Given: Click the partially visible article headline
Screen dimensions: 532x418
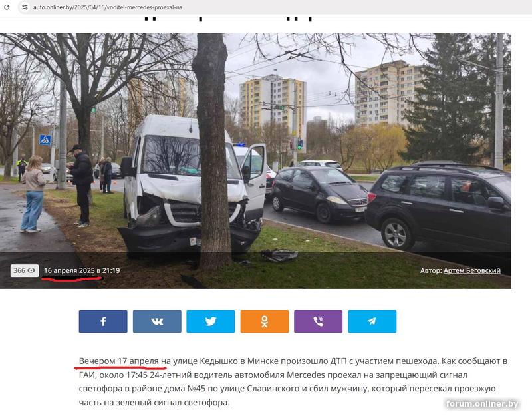Looking at the screenshot, I should coord(228,18).
